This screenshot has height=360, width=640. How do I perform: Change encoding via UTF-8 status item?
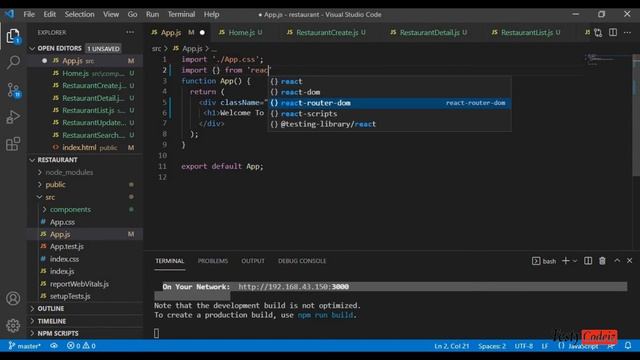pyautogui.click(x=524, y=346)
